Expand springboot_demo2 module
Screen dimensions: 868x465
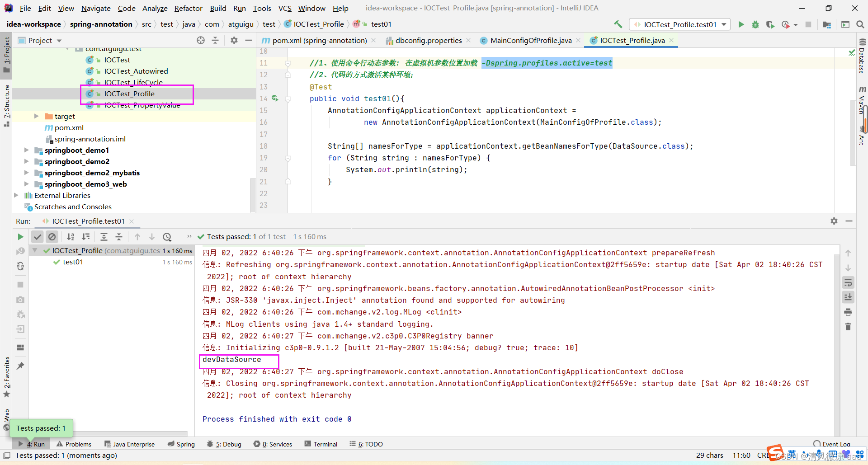click(26, 161)
